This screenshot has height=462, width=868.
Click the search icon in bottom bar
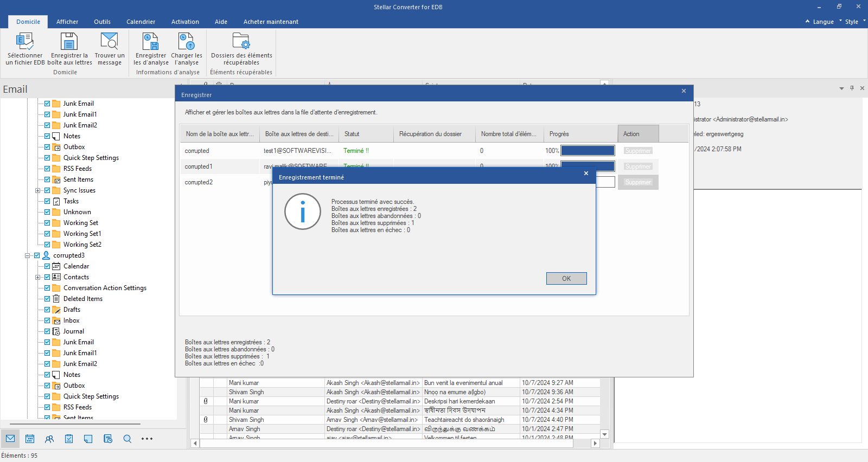coord(127,439)
